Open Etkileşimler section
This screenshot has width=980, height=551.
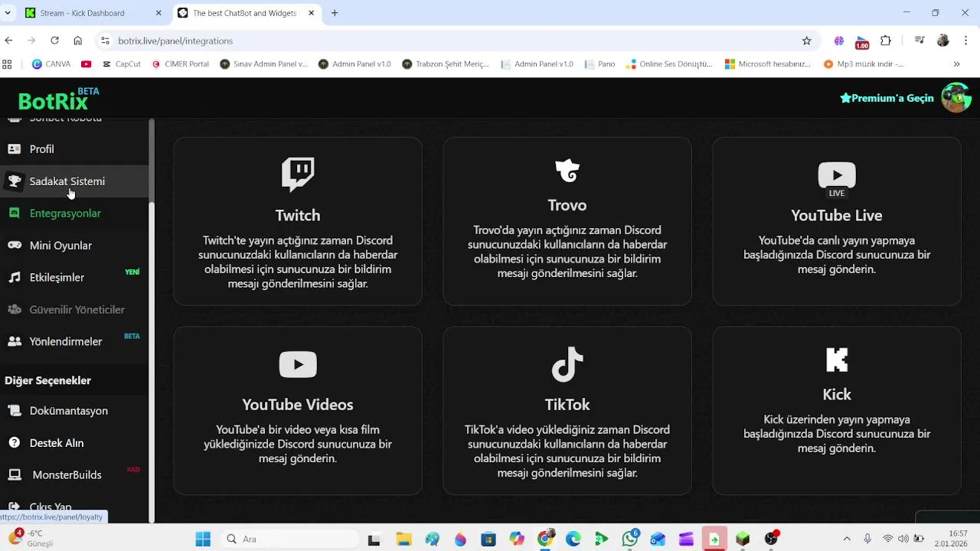[74, 278]
